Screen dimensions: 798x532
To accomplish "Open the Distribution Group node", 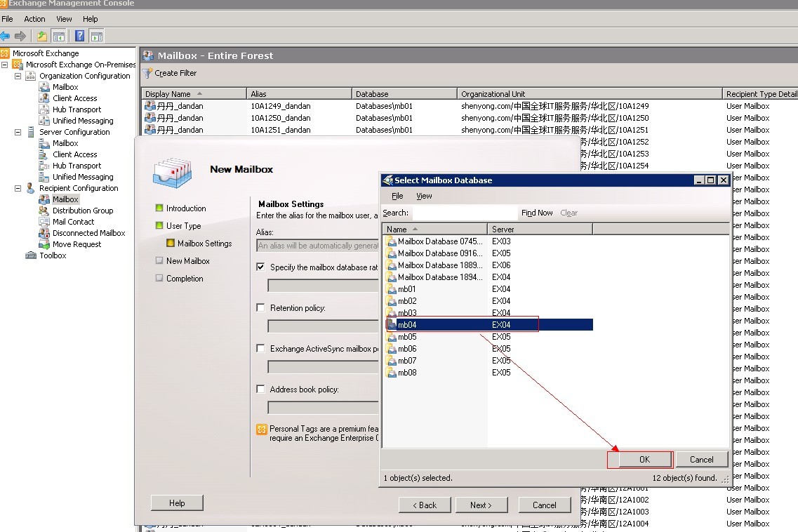I will tap(82, 211).
